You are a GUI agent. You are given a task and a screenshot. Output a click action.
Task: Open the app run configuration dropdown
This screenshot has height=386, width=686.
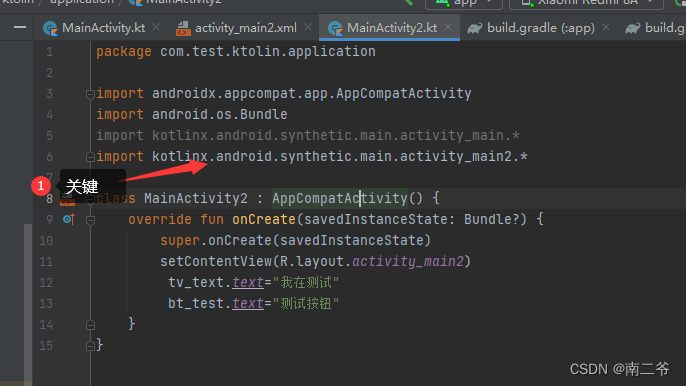[464, 4]
